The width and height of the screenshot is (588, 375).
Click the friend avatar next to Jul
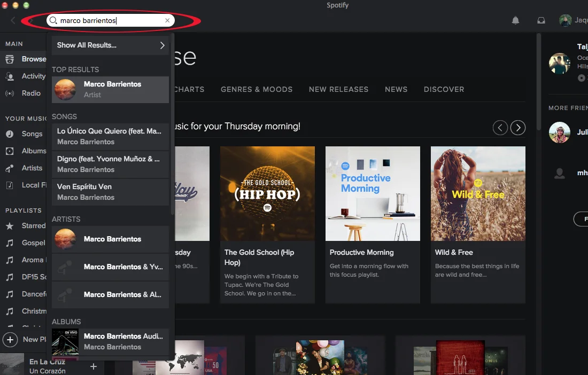coord(559,132)
